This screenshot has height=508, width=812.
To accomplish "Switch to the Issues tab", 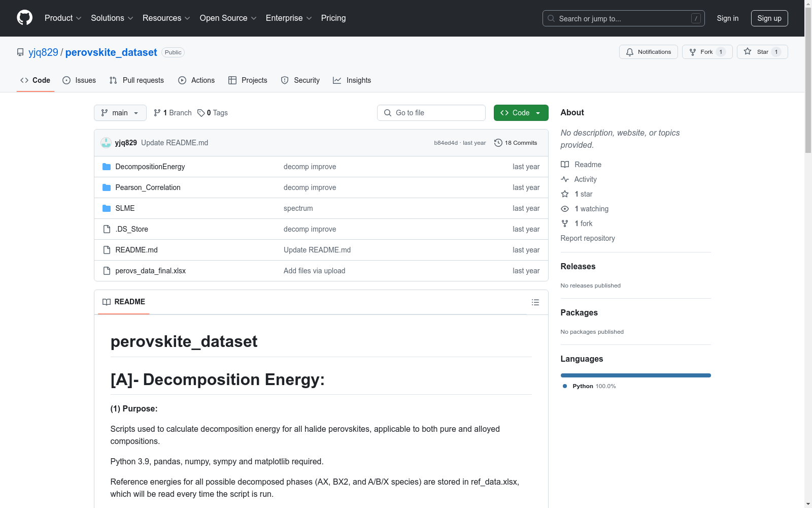I will [x=79, y=80].
